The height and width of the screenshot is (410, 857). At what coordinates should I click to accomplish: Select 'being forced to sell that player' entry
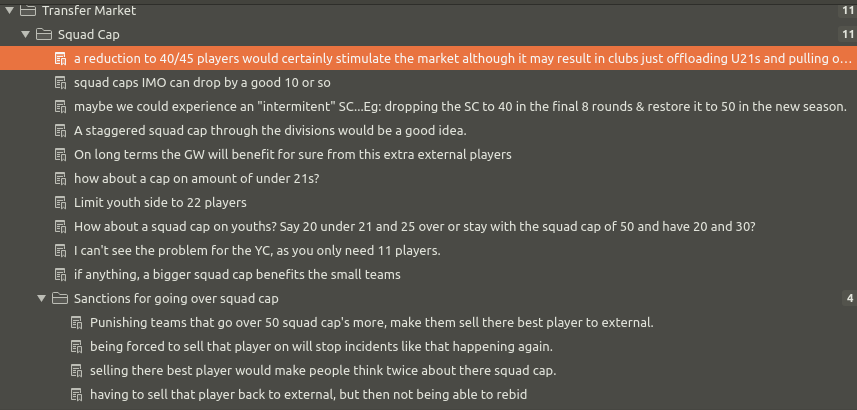click(321, 347)
